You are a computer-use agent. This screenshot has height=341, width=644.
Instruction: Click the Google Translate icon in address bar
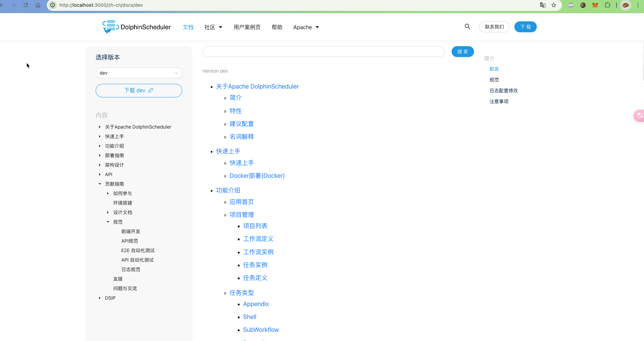click(543, 5)
